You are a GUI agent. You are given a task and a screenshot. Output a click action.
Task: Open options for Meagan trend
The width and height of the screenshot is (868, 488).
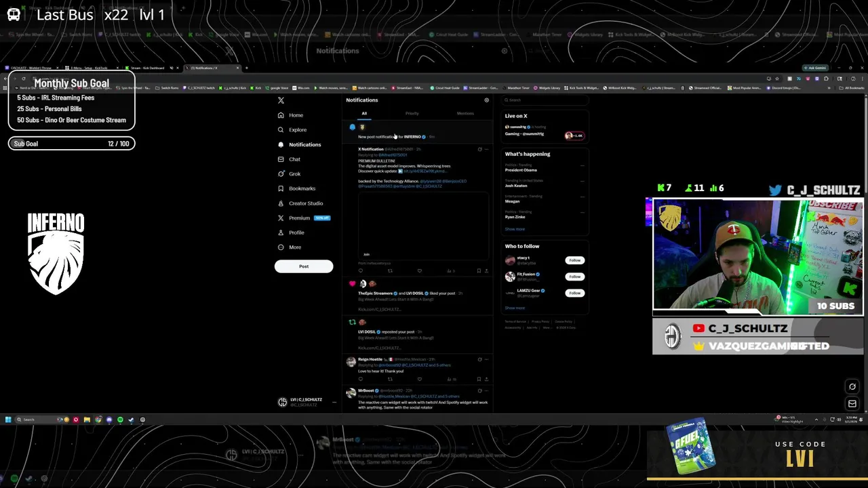(582, 197)
